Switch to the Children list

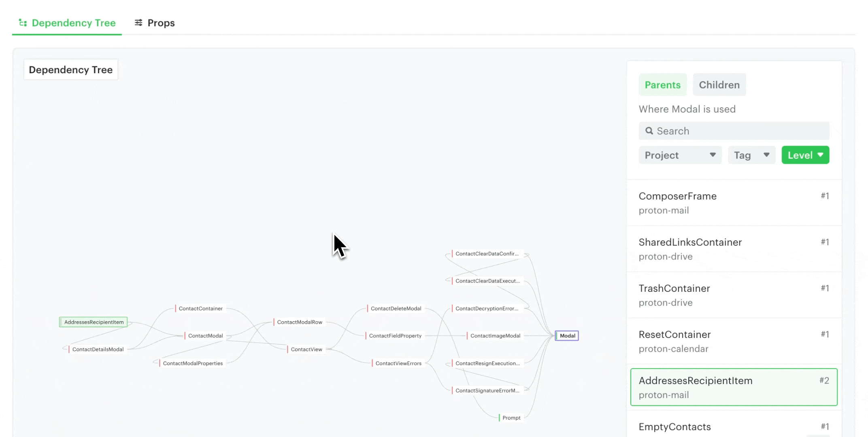(x=719, y=85)
